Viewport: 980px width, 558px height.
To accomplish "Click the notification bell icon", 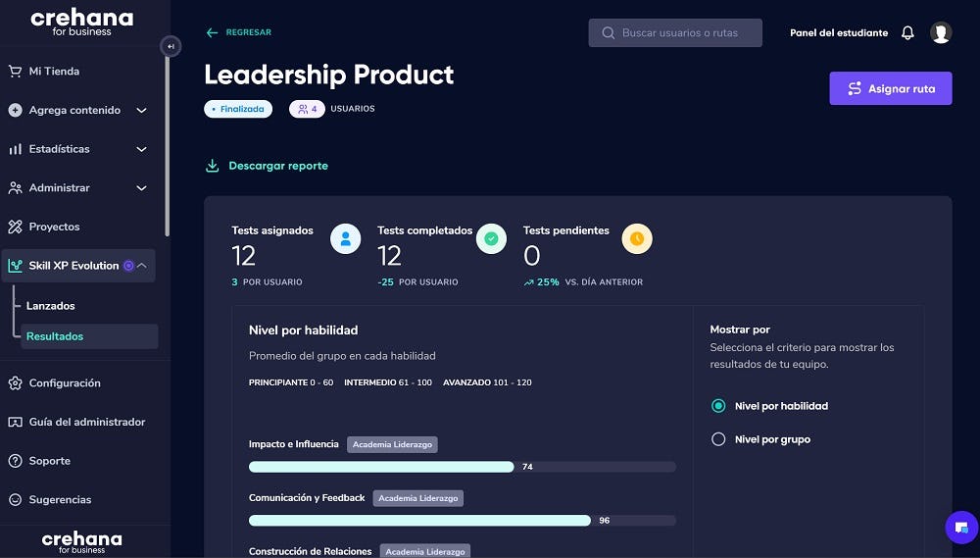I will 907,32.
